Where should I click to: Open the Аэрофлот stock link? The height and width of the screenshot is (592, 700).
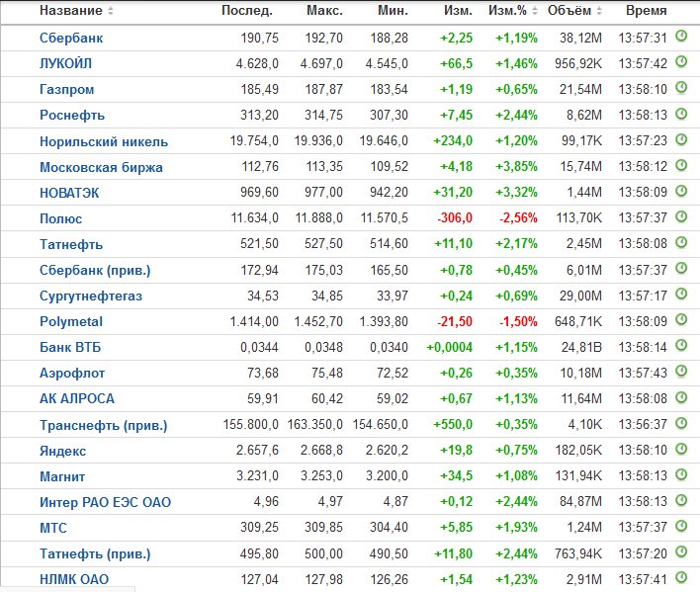72,374
